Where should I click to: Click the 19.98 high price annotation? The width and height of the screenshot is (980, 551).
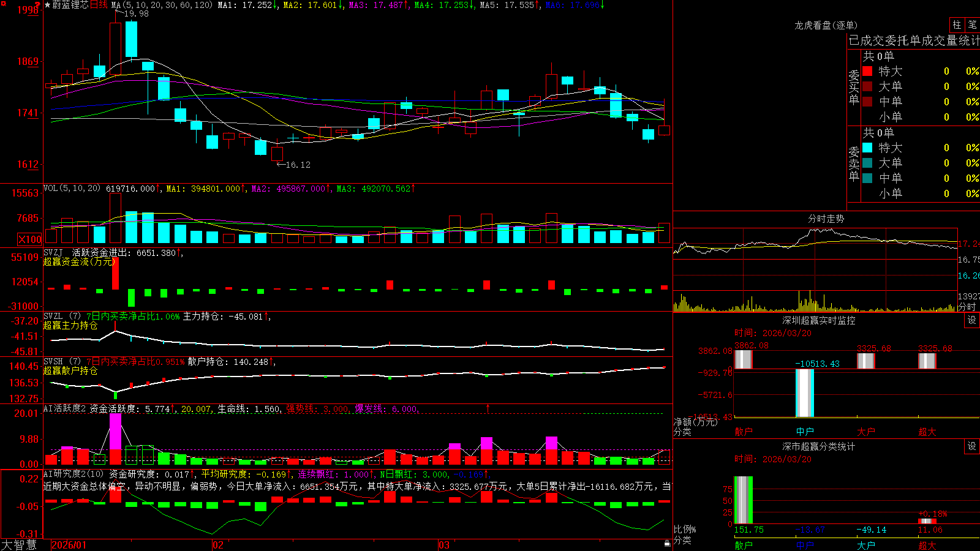click(x=136, y=13)
